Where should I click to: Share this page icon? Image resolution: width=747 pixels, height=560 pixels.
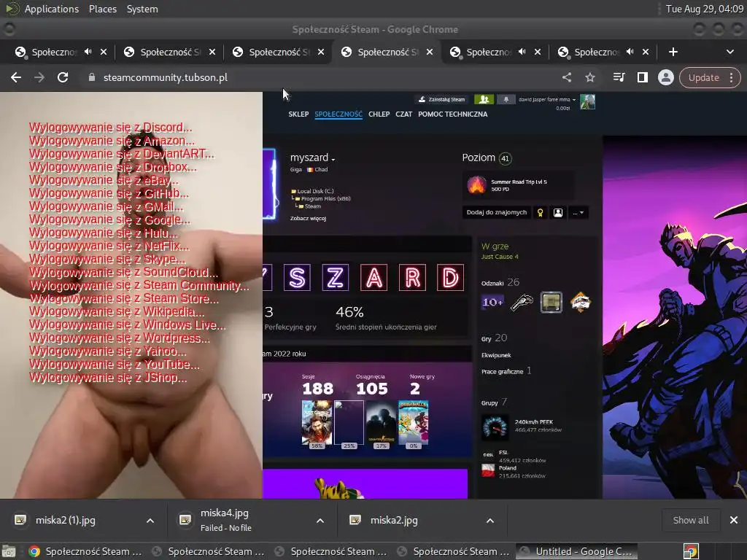coord(566,77)
